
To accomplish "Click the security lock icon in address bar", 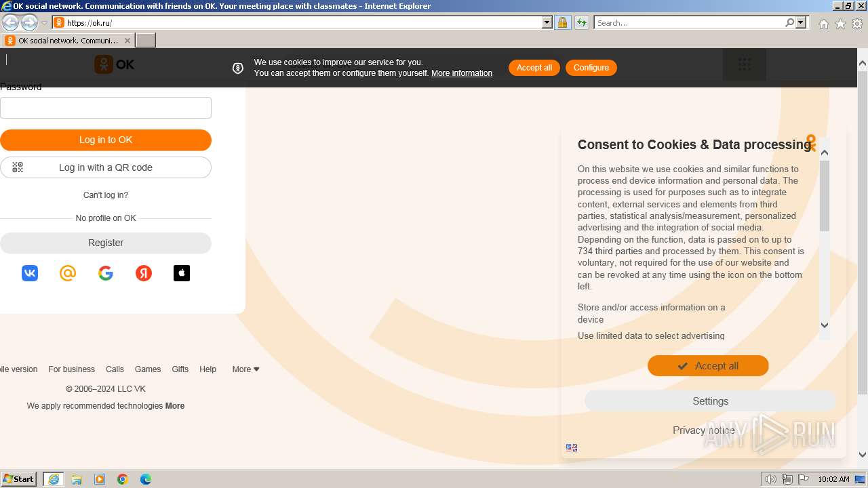I will coord(562,22).
